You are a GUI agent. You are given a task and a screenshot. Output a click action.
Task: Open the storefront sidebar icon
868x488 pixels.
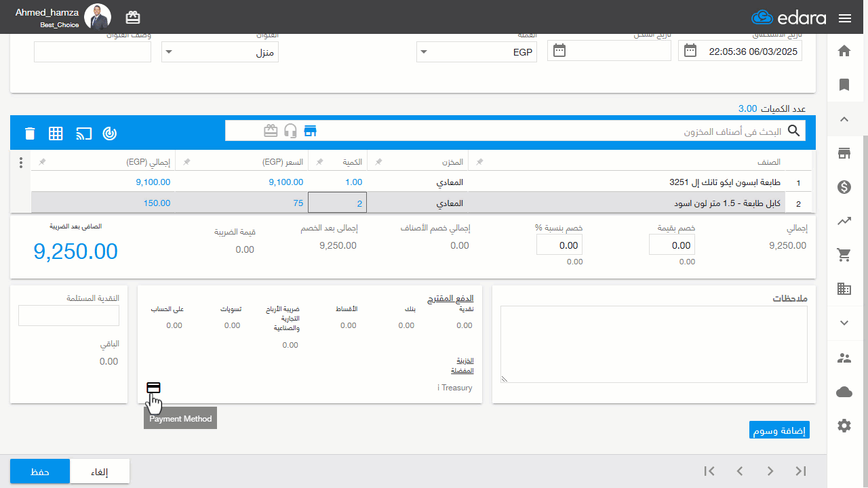coord(844,153)
